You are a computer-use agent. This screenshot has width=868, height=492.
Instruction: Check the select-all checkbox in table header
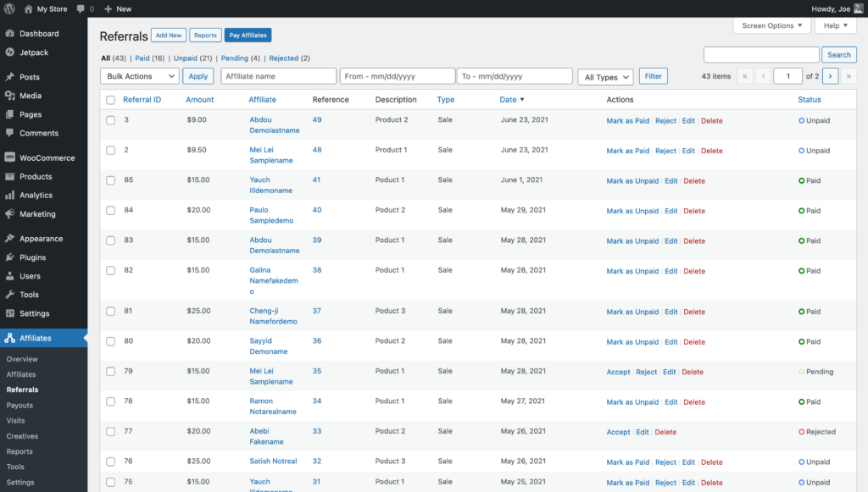click(x=110, y=100)
